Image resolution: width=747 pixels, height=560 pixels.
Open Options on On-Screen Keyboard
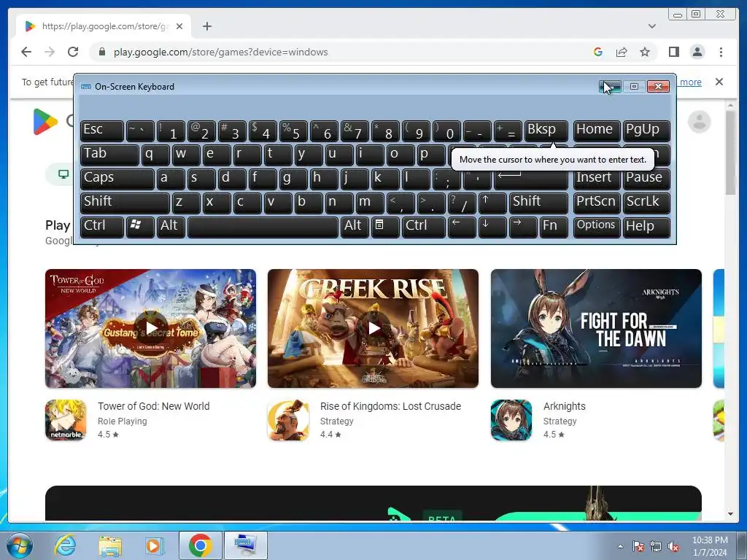pyautogui.click(x=597, y=227)
